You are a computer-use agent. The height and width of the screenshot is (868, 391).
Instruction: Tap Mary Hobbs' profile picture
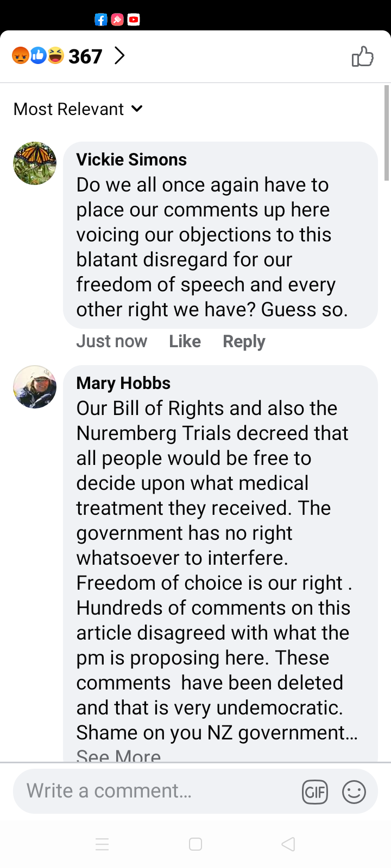[x=35, y=387]
